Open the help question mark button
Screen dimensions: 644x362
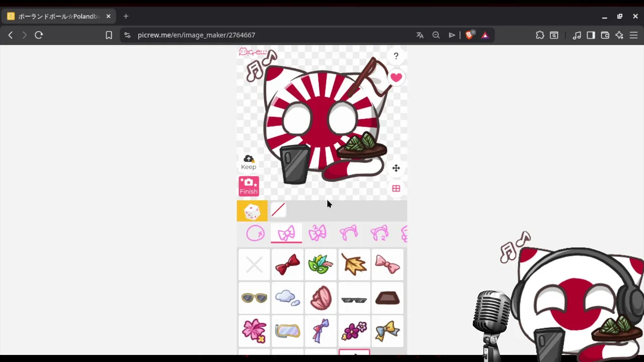click(x=396, y=56)
